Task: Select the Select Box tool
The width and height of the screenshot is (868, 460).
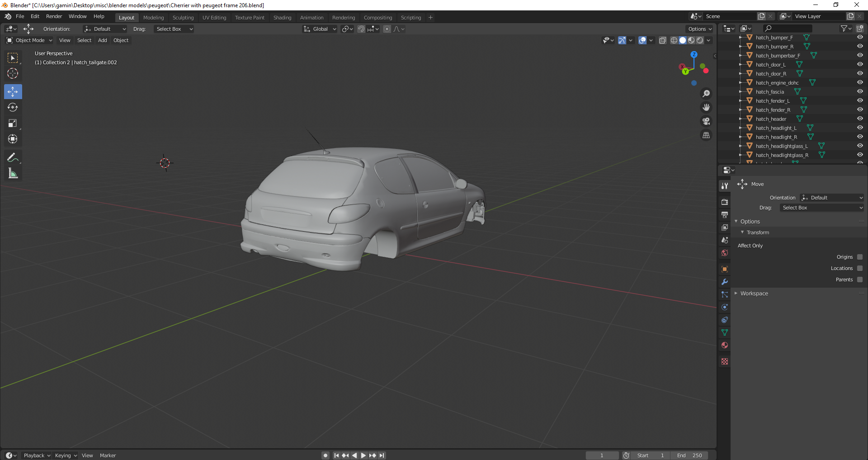Action: click(13, 58)
